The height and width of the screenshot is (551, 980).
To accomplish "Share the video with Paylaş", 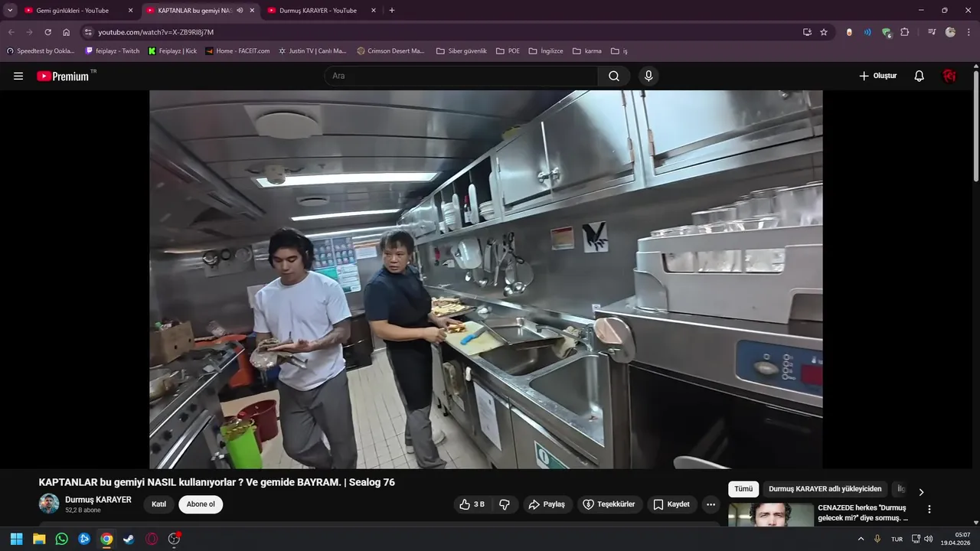I will coord(547,504).
